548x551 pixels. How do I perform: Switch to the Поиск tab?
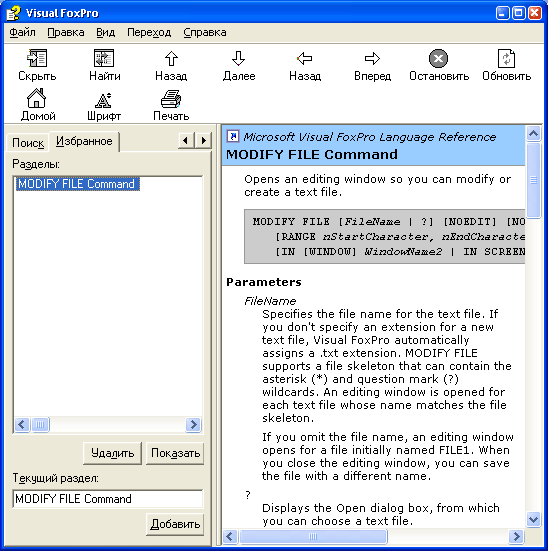(28, 143)
